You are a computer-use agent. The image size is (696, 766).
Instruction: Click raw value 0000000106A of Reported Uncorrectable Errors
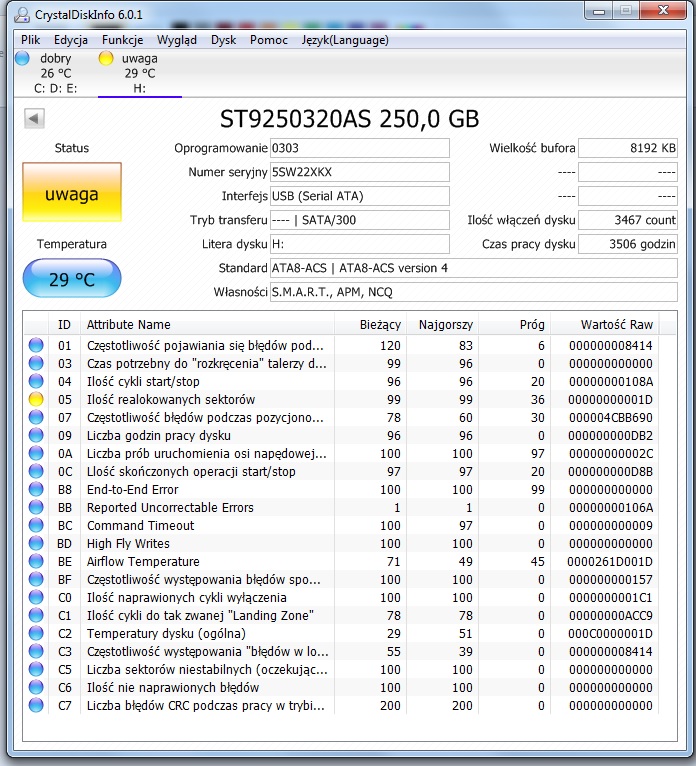point(611,508)
